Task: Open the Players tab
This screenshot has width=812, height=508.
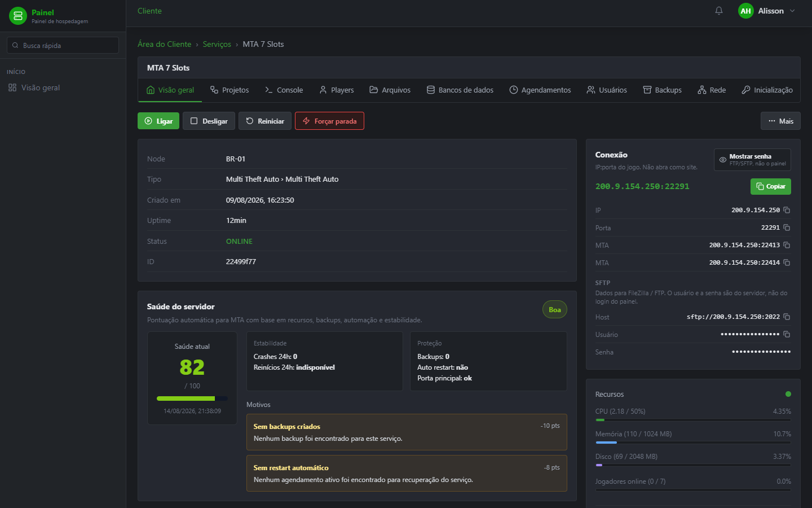Action: tap(337, 90)
